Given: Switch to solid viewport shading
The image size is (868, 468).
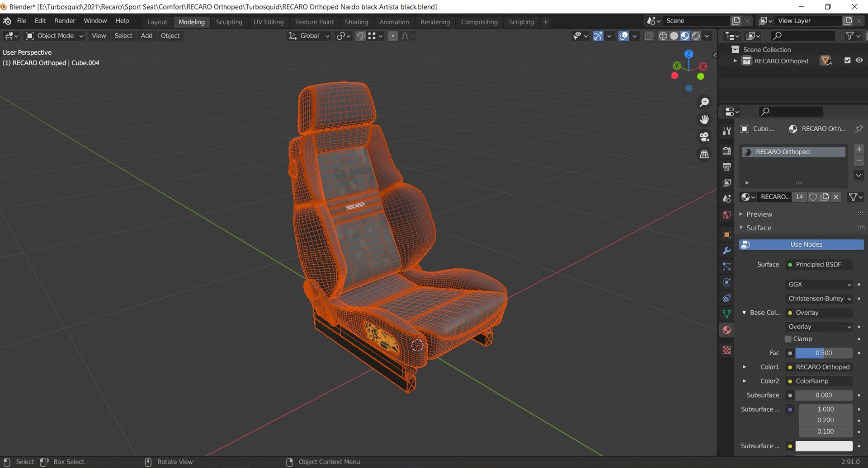Looking at the screenshot, I should click(674, 36).
